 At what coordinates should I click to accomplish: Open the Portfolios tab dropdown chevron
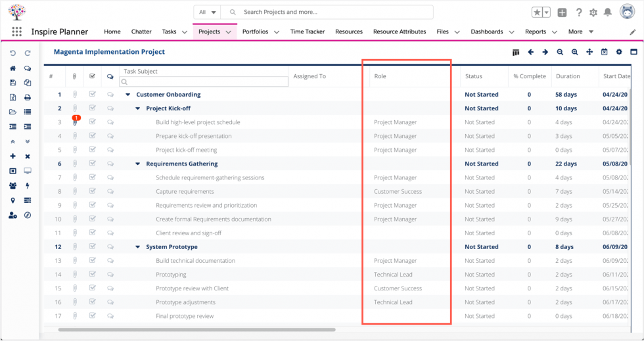click(277, 32)
